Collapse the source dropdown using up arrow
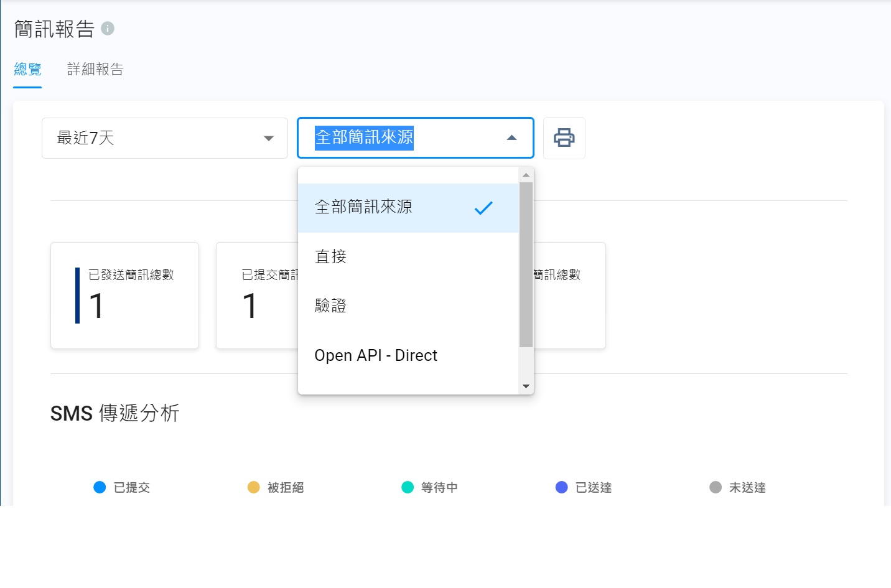The height and width of the screenshot is (588, 891). (511, 138)
